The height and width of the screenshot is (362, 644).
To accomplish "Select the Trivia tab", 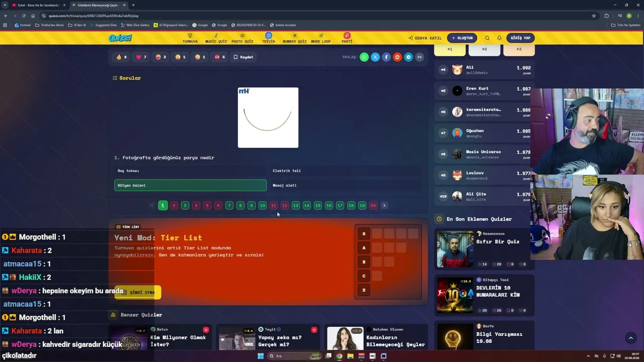I will [269, 38].
